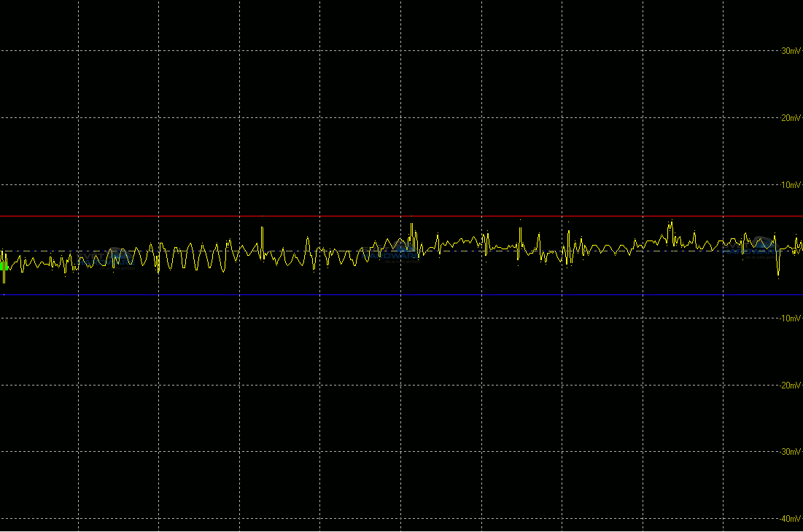803x532 pixels.
Task: Click the center SVET HARDWARE watermark logo
Action: click(x=394, y=252)
